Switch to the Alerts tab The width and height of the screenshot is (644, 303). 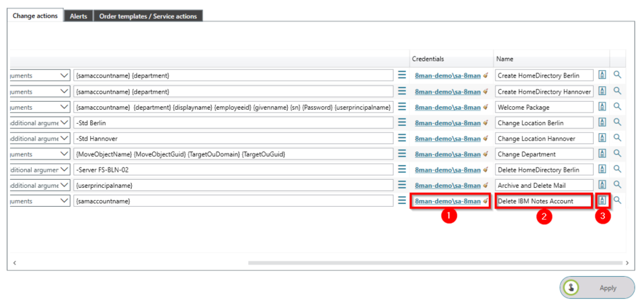[x=78, y=15]
